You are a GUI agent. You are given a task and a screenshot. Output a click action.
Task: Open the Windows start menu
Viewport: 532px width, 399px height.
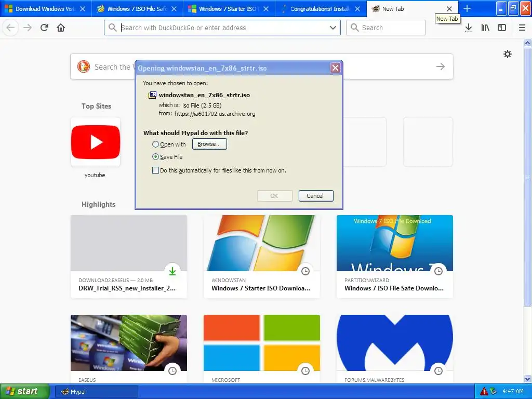tap(24, 392)
